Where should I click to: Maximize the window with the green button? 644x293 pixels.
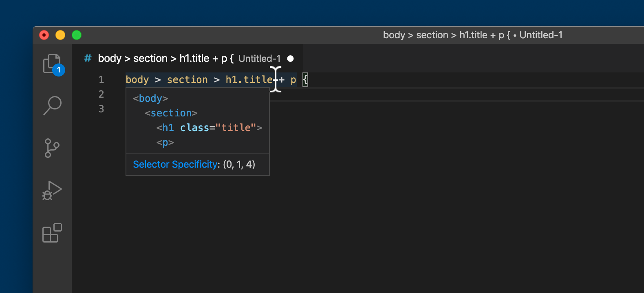(77, 35)
